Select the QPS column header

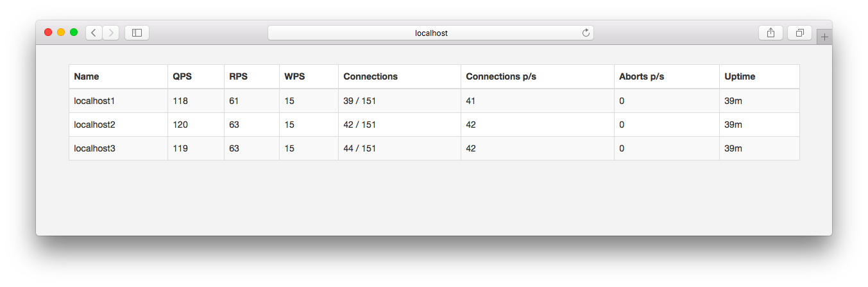[182, 76]
